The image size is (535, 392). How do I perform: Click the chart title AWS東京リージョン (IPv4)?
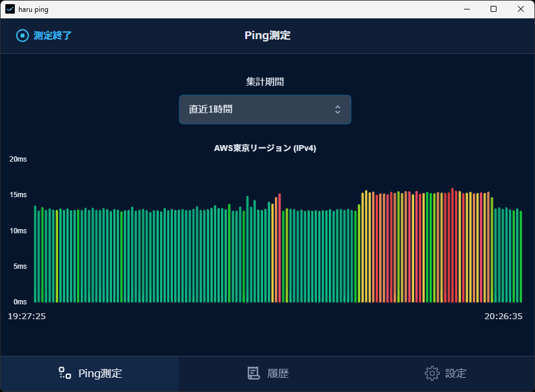click(x=265, y=148)
